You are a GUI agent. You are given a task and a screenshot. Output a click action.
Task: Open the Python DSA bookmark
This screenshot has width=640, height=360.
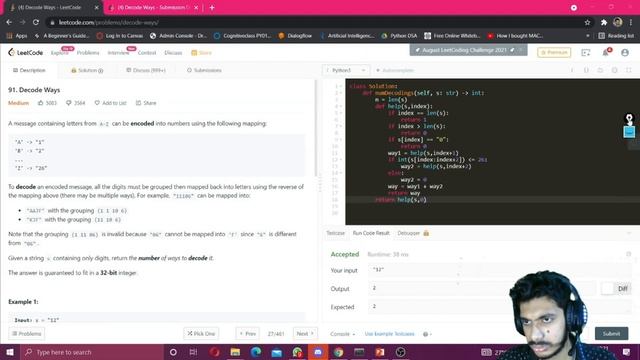click(399, 36)
